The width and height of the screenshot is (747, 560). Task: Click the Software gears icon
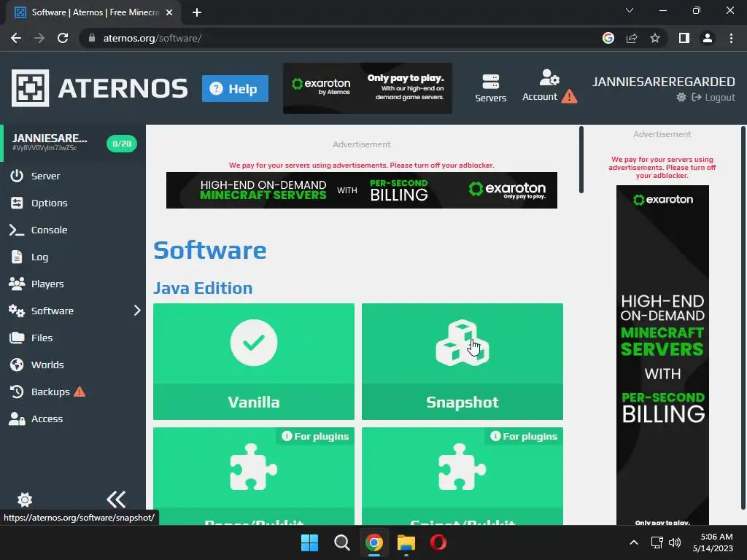(x=17, y=311)
